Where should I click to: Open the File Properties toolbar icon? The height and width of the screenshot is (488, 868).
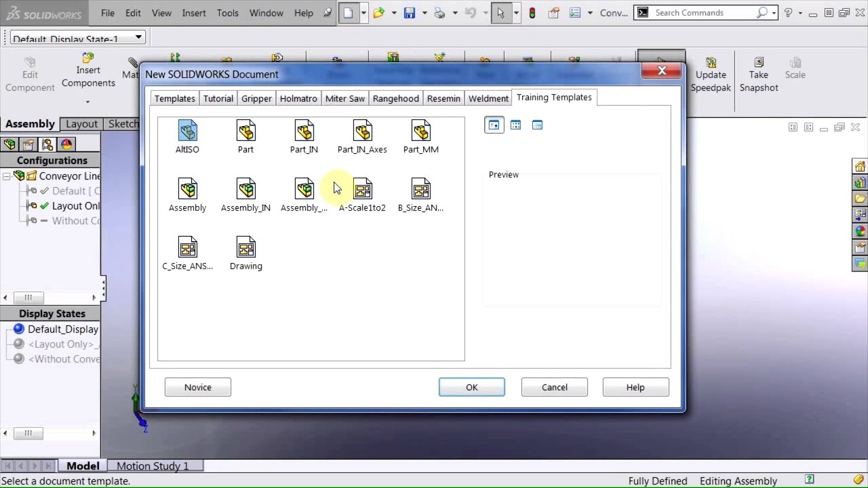(x=554, y=13)
